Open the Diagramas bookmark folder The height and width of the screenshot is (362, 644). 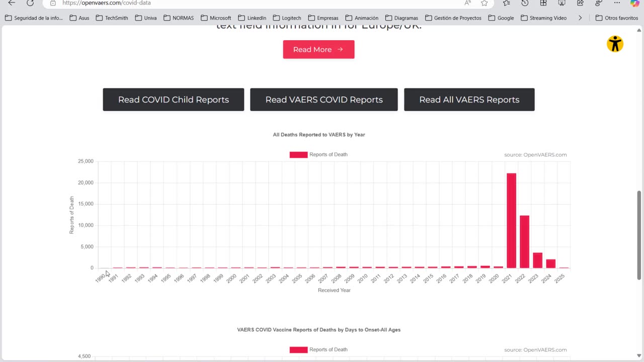pos(401,18)
